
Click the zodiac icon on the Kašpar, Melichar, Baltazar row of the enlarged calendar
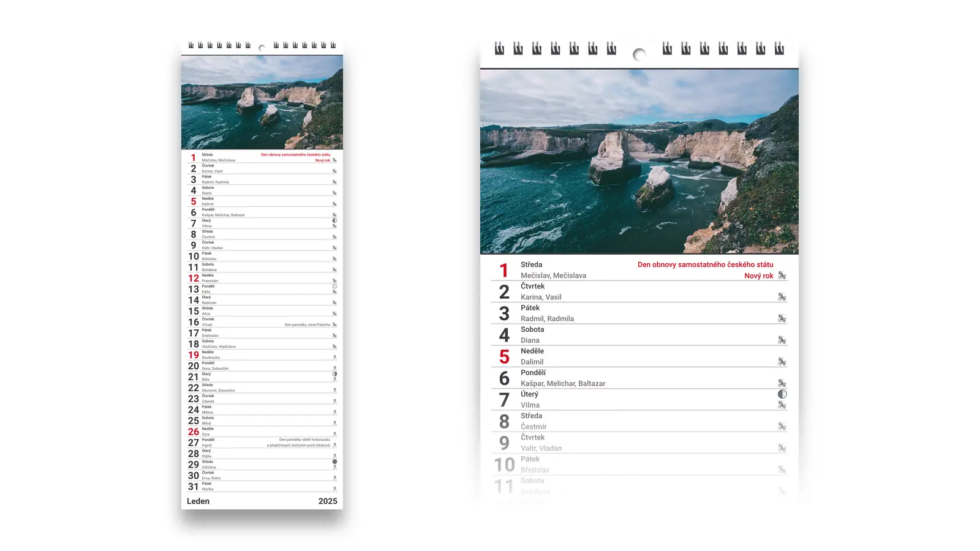tap(782, 383)
